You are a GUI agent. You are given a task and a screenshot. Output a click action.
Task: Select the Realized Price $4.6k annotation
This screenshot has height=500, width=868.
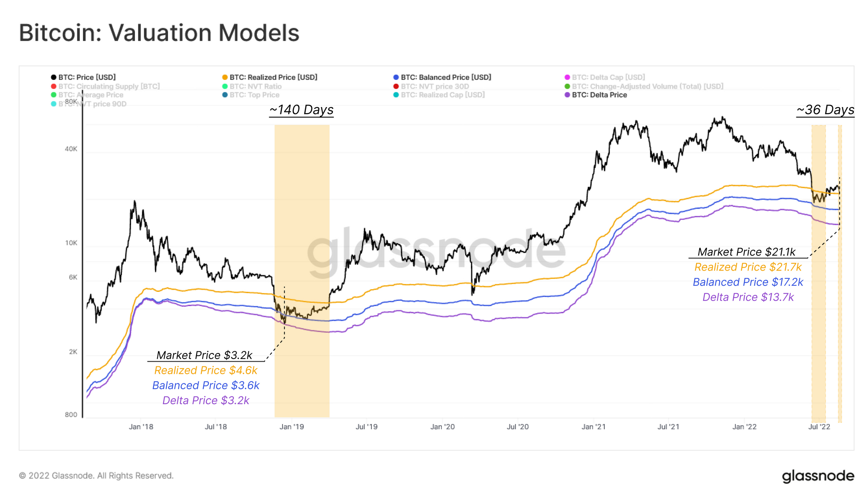(x=206, y=370)
